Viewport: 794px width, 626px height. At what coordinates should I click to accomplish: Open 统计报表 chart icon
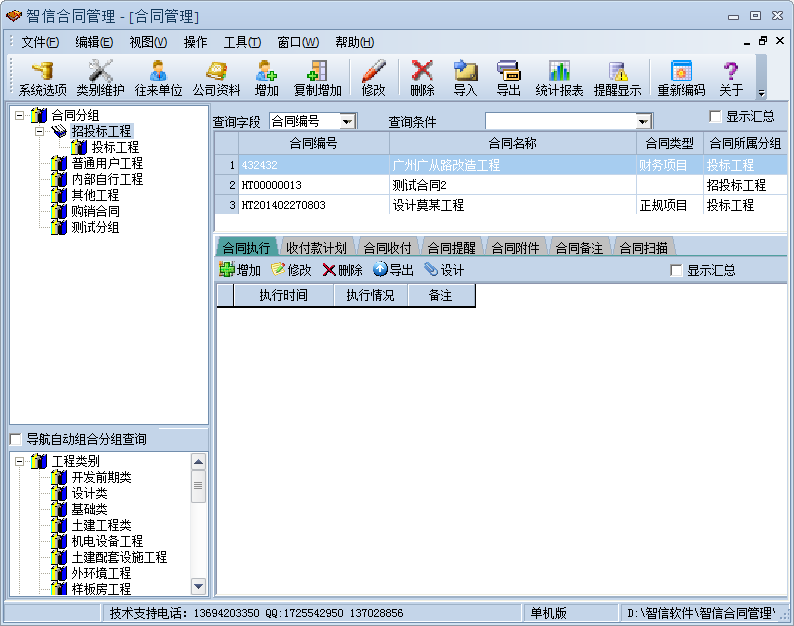point(559,77)
